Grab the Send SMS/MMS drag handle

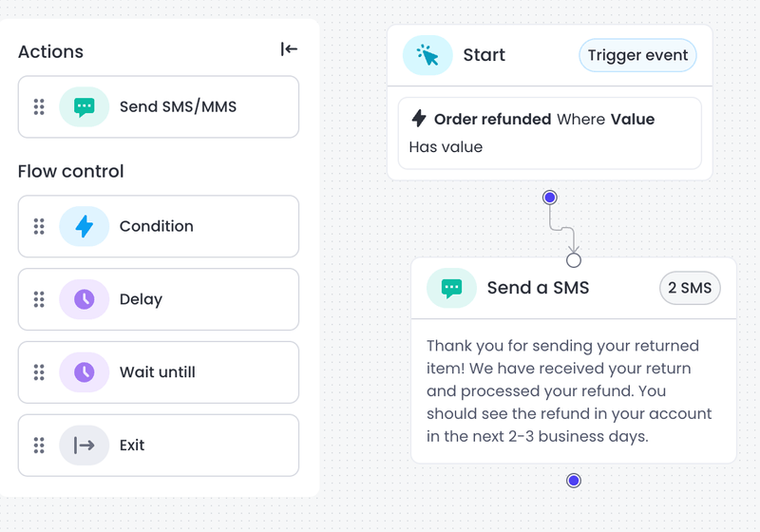tap(39, 106)
